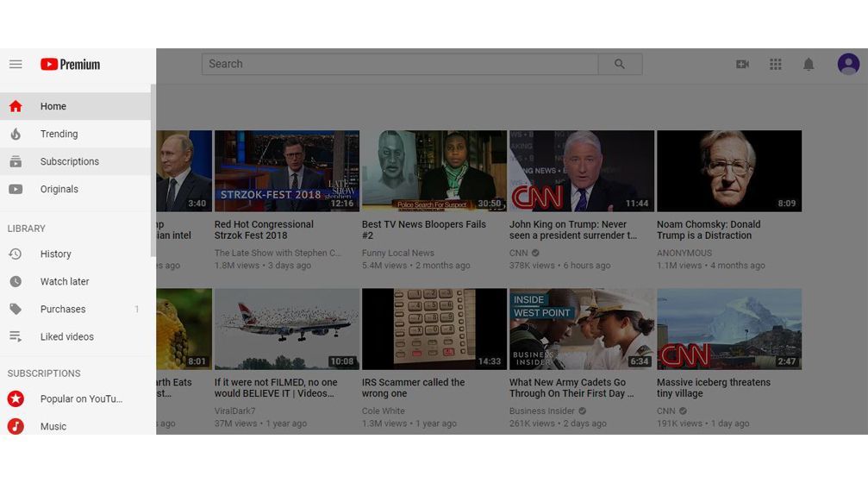Open the account avatar menu

pyautogui.click(x=848, y=64)
